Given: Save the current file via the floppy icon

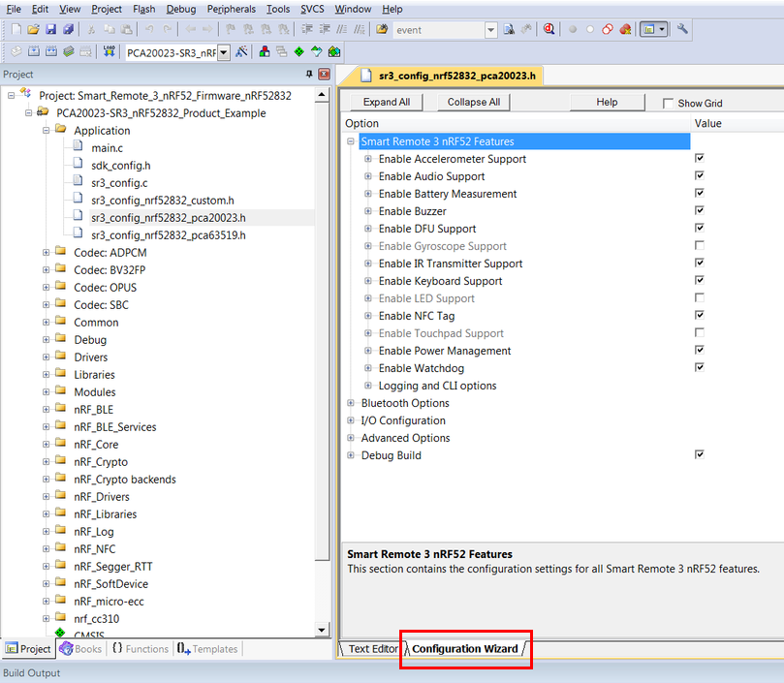Looking at the screenshot, I should click(x=51, y=29).
